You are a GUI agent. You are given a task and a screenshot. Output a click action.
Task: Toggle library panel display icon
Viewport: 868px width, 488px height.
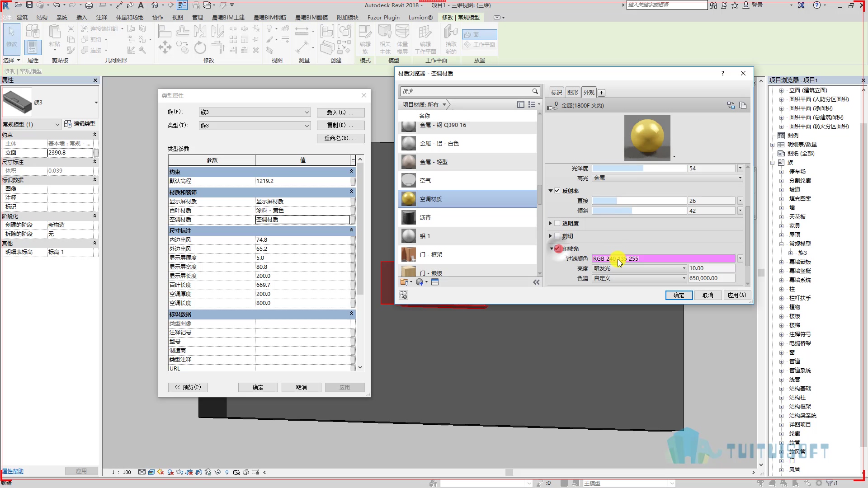(520, 104)
